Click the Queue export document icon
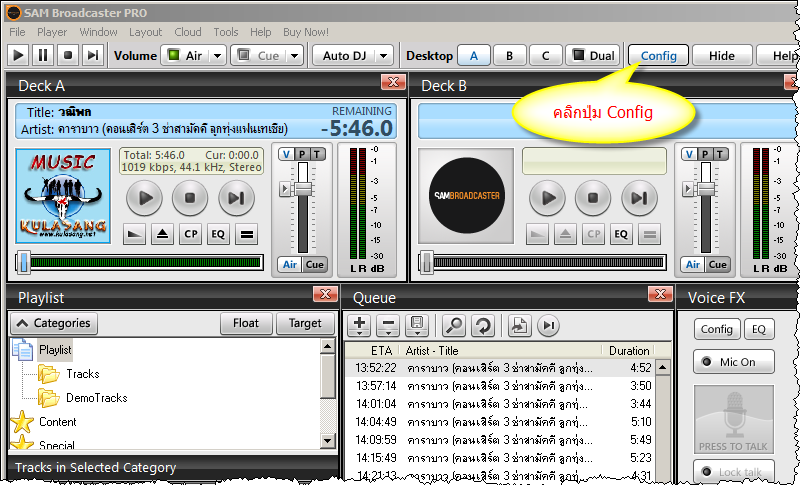This screenshot has height=485, width=800. 519,325
